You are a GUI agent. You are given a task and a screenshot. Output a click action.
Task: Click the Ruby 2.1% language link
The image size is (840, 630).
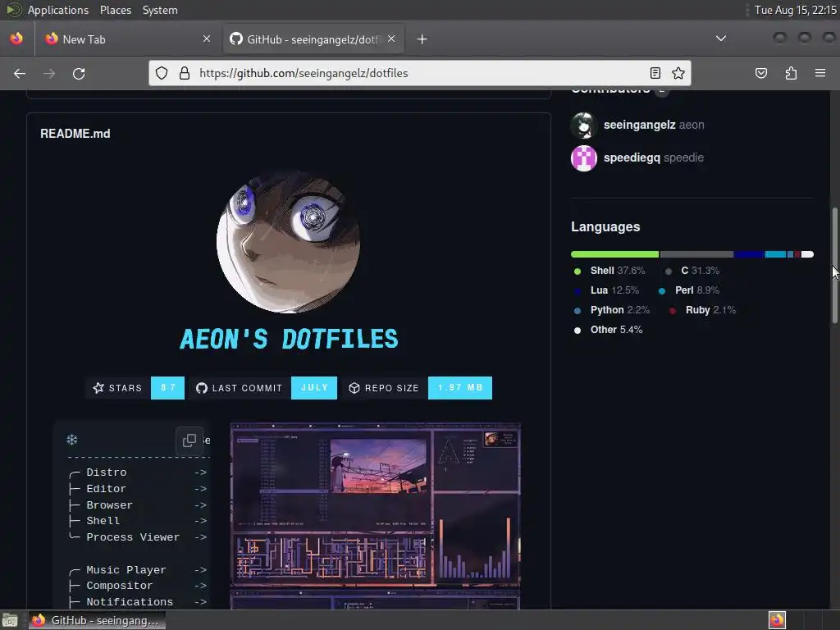click(702, 310)
